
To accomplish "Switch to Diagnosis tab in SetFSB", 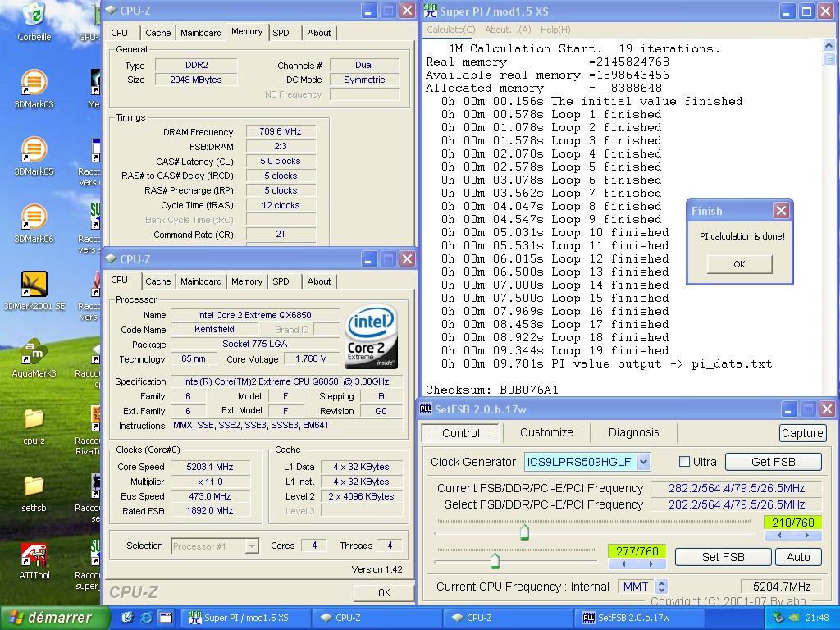I will click(634, 432).
